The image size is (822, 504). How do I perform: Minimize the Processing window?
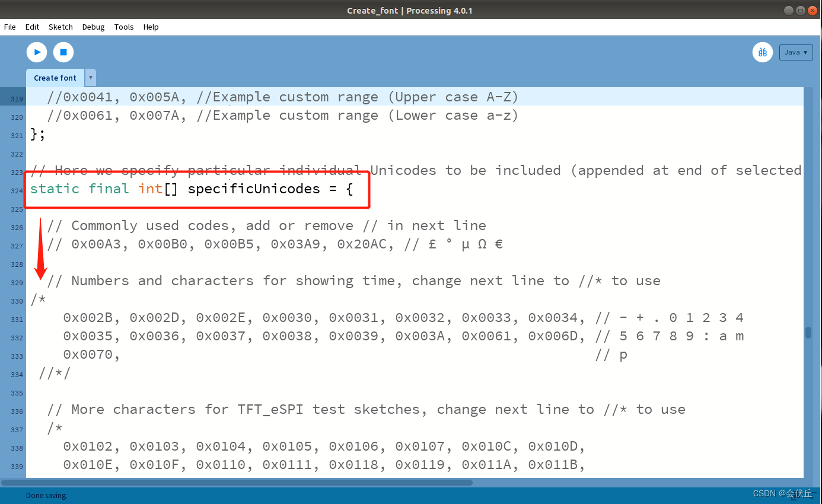788,10
